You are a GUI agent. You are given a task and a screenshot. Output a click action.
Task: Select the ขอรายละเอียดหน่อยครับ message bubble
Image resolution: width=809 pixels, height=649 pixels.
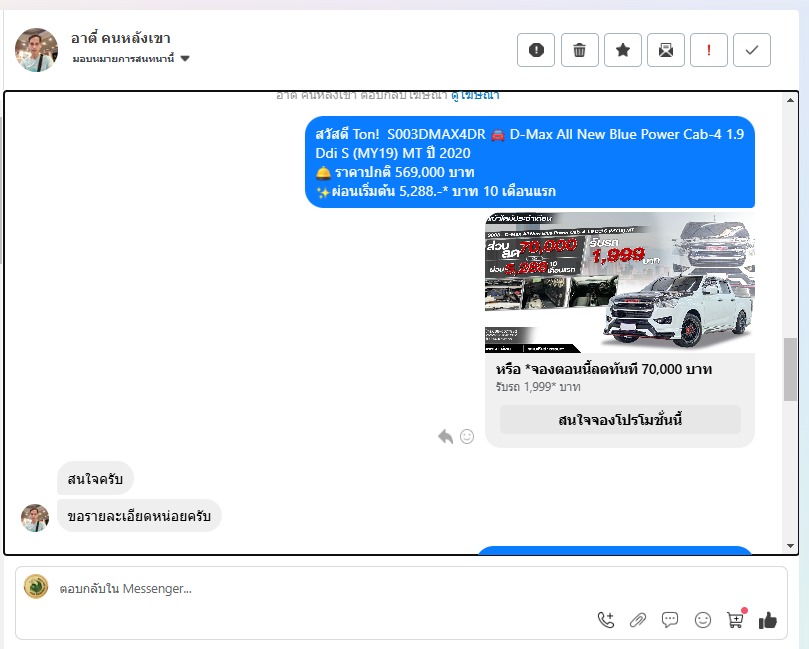[x=139, y=515]
